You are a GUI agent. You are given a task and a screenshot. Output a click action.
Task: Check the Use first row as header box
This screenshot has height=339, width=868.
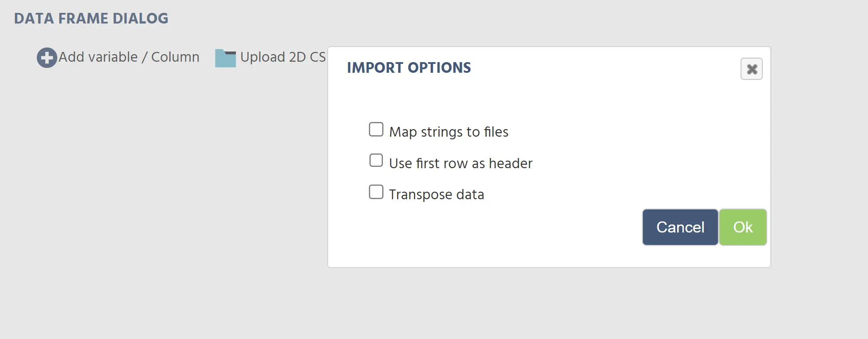click(x=376, y=161)
